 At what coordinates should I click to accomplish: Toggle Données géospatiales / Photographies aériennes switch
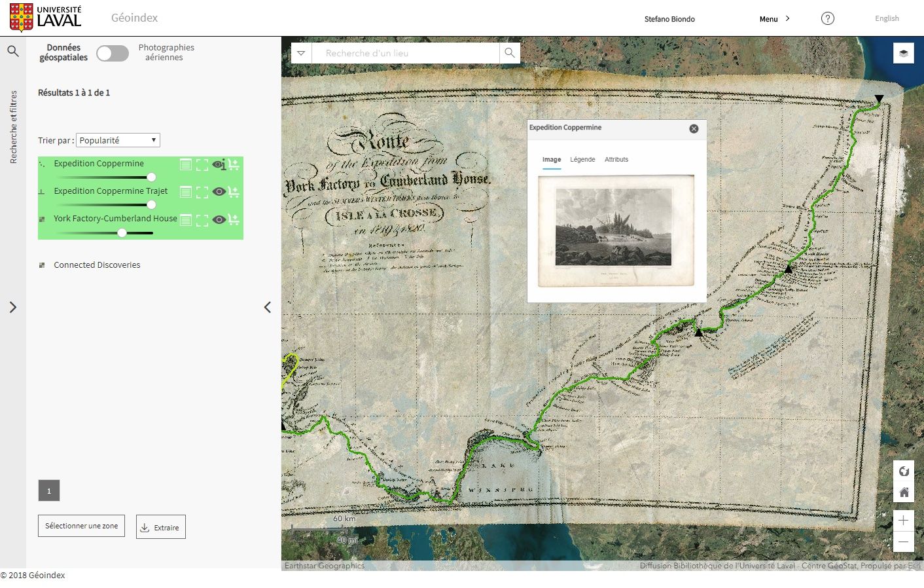(x=113, y=53)
